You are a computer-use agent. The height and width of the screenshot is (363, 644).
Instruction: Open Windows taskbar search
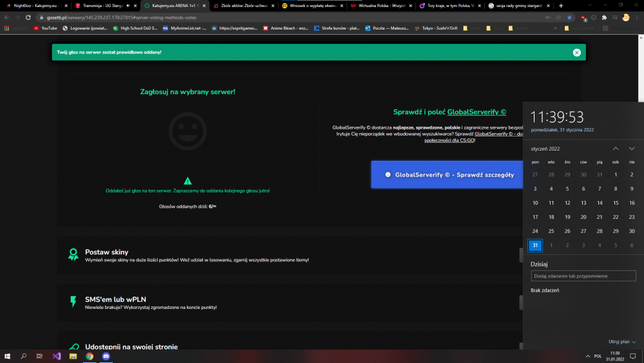(x=23, y=356)
